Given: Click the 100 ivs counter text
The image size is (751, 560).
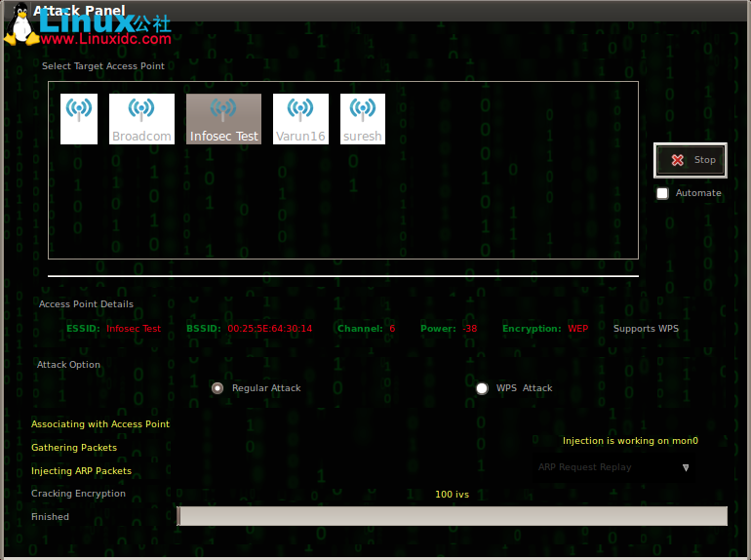Looking at the screenshot, I should [x=452, y=495].
